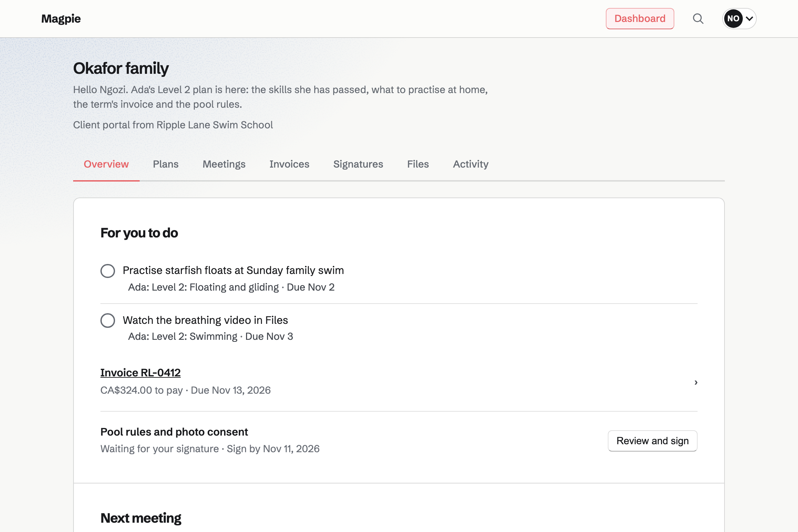The height and width of the screenshot is (532, 798).
Task: Open search with the magnifier icon
Action: point(698,19)
